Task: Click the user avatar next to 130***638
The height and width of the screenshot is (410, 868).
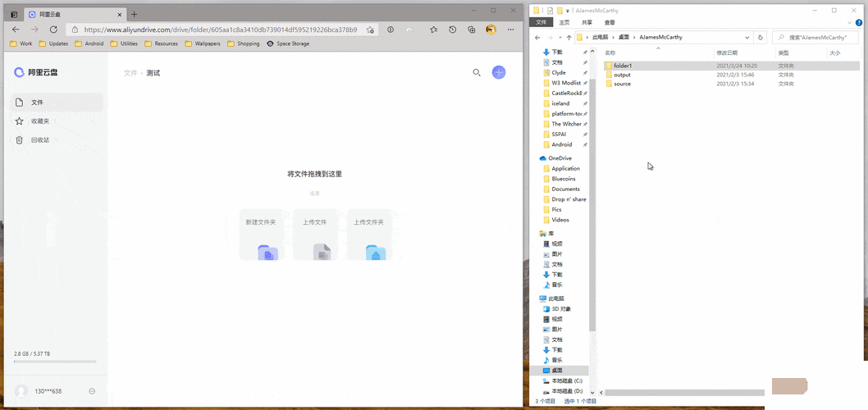Action: click(21, 391)
